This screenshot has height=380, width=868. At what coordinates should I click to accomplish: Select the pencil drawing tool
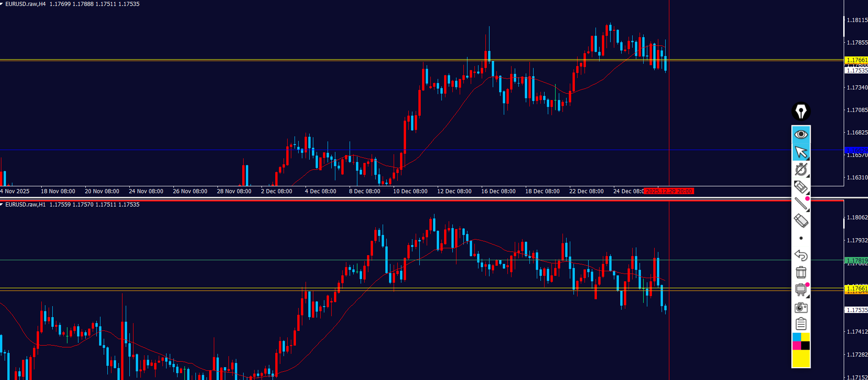click(x=801, y=187)
